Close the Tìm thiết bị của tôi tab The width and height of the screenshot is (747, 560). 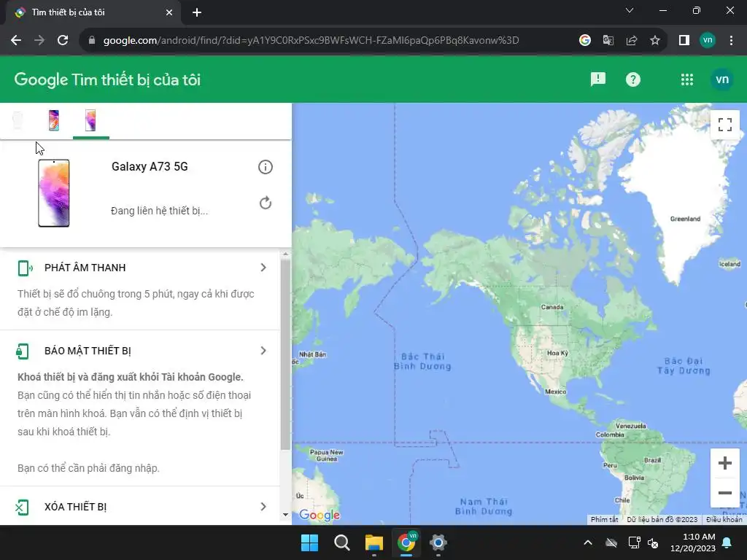pos(169,12)
